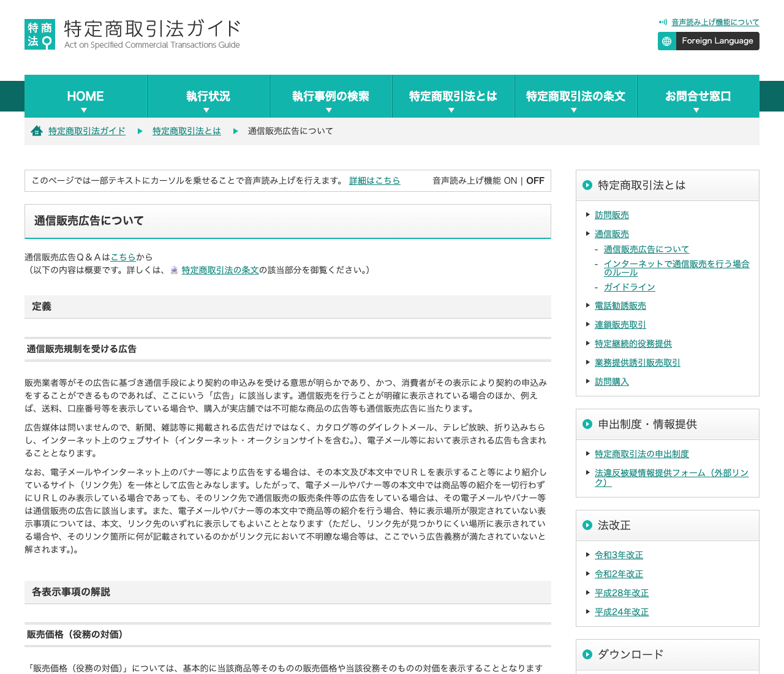Open 法違反被疑情報提供フォーム external link
This screenshot has height=674, width=784.
point(671,477)
